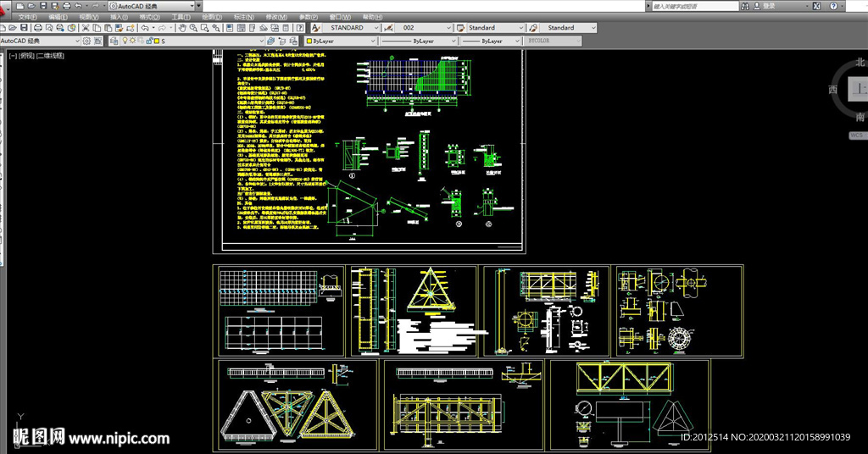868x454 pixels.
Task: Click the Print icon in the standard toolbar
Action: [37, 28]
